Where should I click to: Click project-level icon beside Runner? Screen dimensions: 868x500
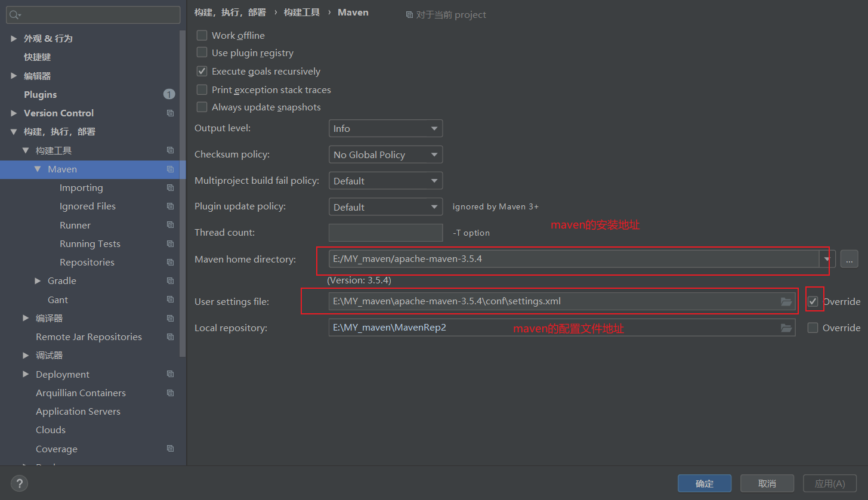point(170,225)
